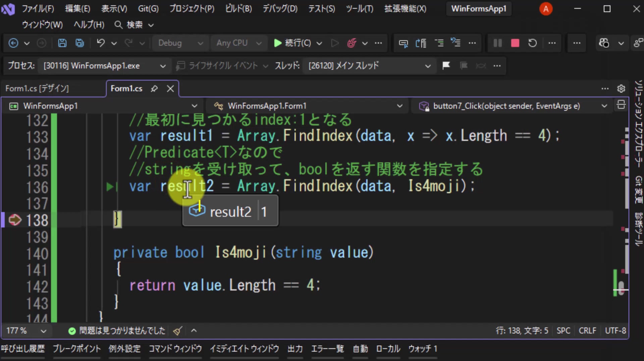Switch to Form1.cs [デザイン] tab
This screenshot has width=644, height=361.
pyautogui.click(x=37, y=89)
